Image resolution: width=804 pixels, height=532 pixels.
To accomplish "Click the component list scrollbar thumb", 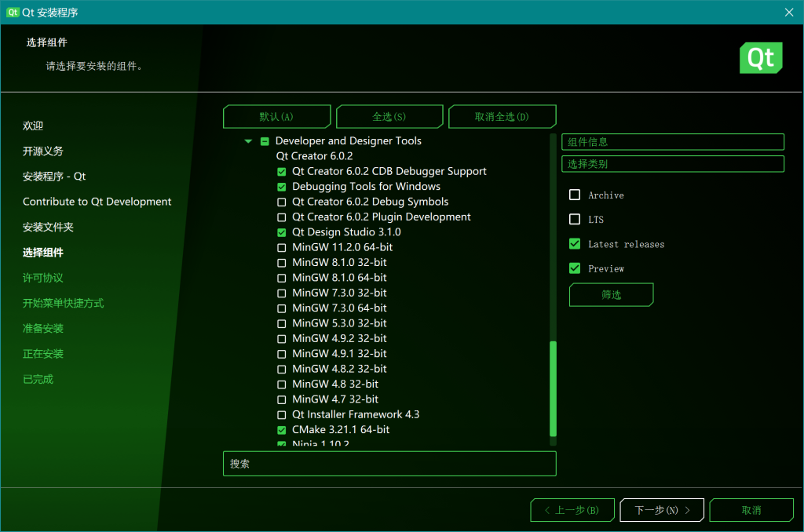I will 553,388.
